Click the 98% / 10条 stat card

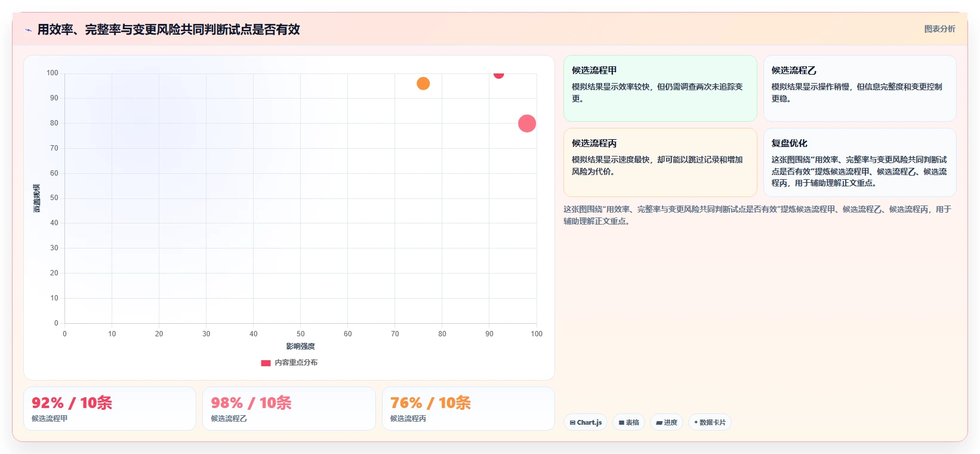pyautogui.click(x=289, y=409)
